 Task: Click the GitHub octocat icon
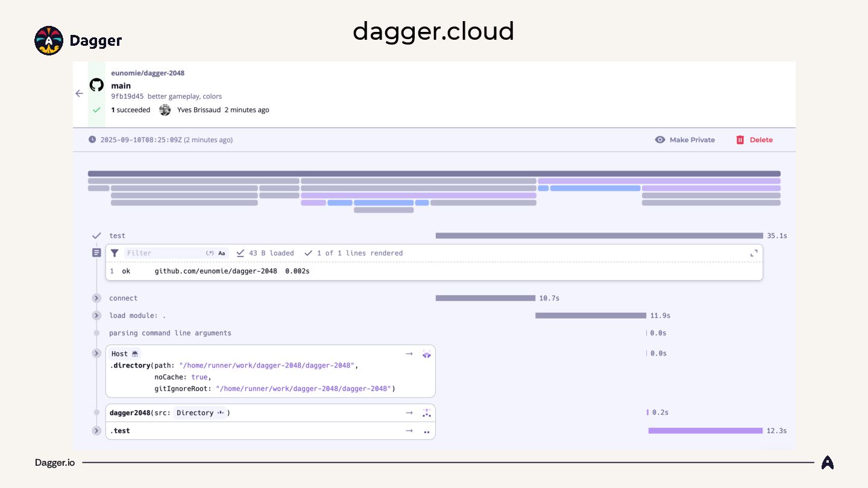coord(96,85)
